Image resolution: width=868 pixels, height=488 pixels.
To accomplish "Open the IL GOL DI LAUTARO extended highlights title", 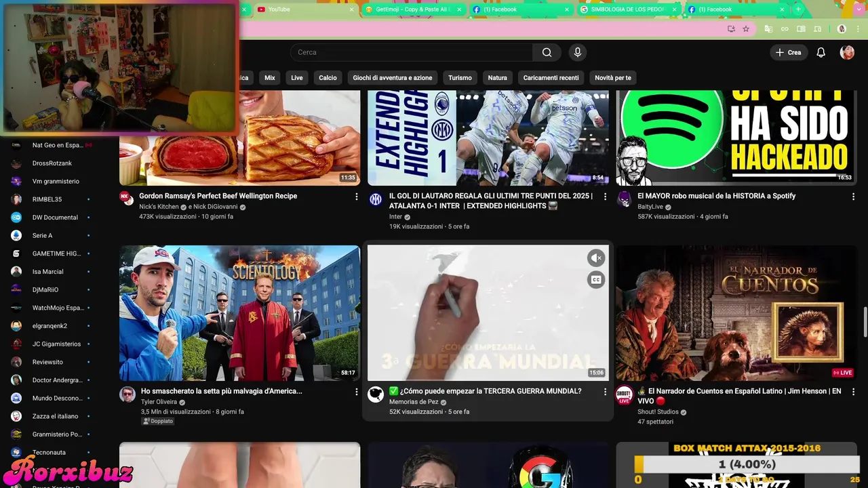I will pyautogui.click(x=491, y=201).
